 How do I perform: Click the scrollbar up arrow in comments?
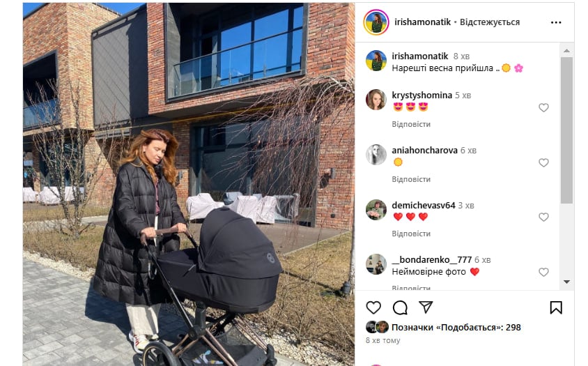(x=566, y=50)
